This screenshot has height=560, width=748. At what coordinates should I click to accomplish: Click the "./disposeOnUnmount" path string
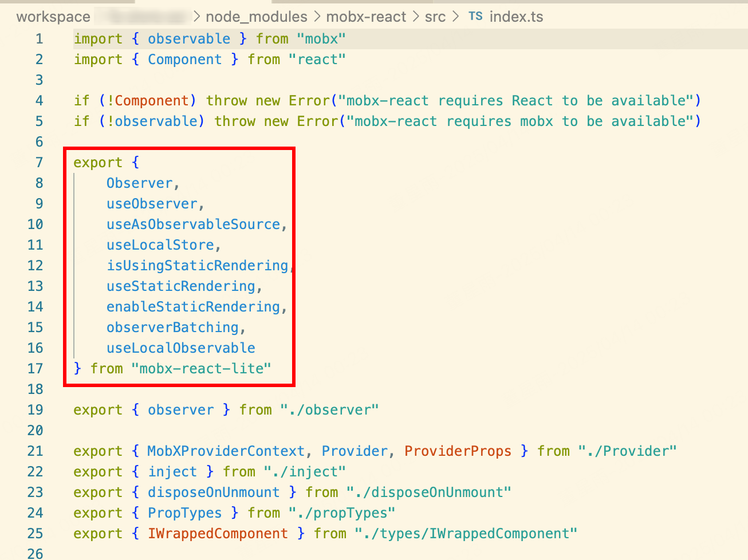tap(429, 492)
